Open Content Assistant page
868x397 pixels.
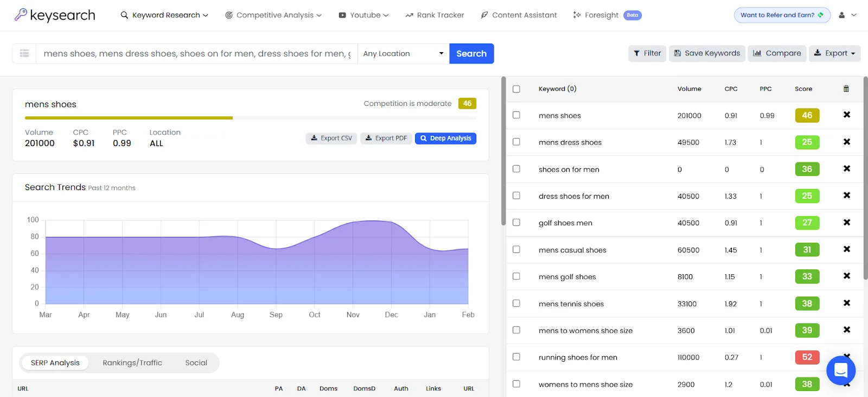point(519,15)
